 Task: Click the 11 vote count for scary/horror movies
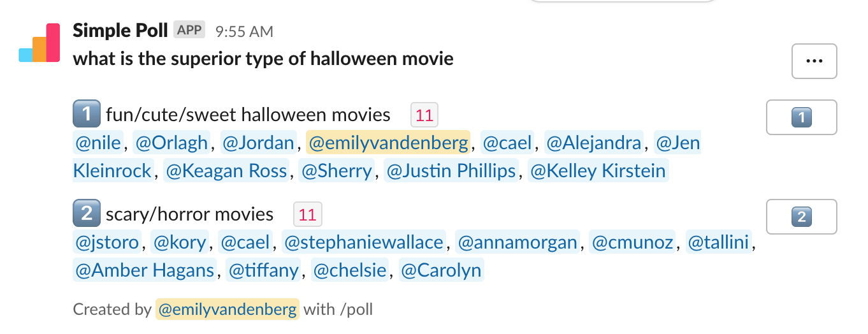(308, 215)
